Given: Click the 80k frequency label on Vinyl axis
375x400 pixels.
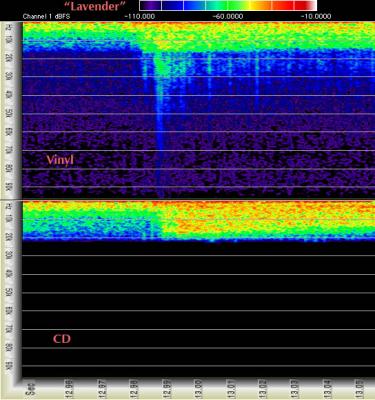Looking at the screenshot, I should pos(9,167).
